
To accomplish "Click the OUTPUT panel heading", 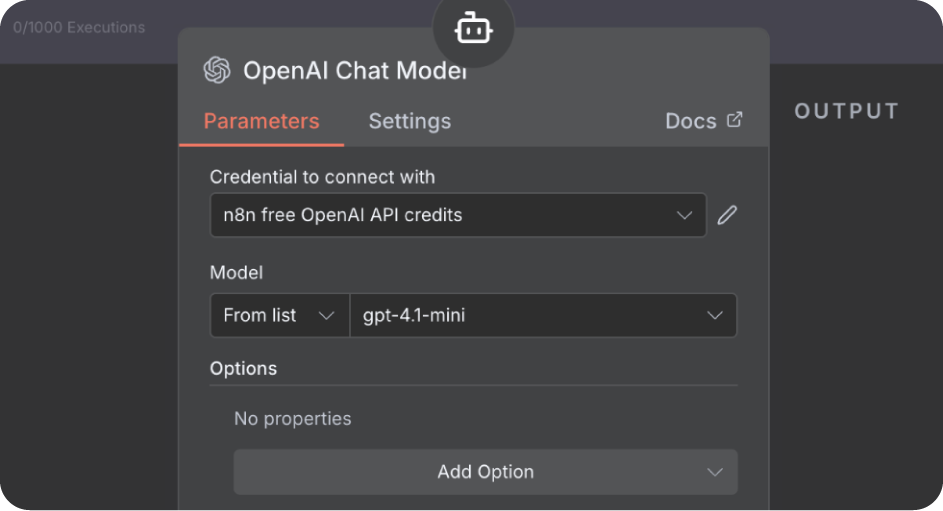I will pyautogui.click(x=847, y=111).
